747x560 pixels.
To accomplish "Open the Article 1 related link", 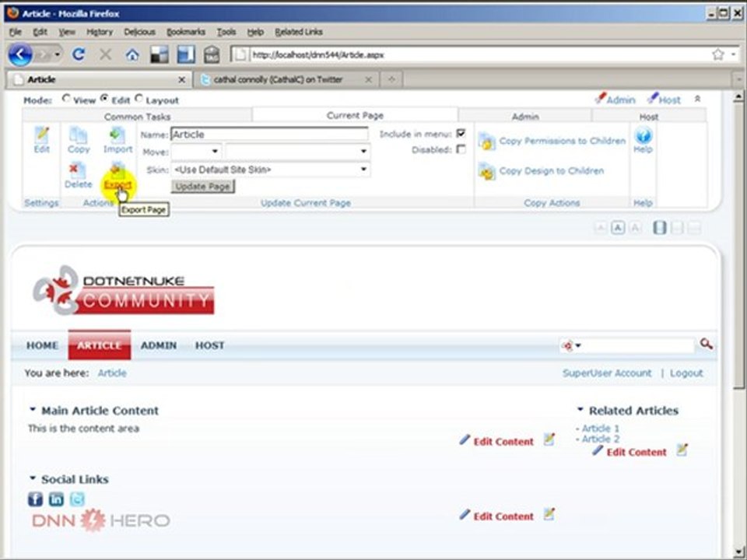I will click(x=600, y=429).
